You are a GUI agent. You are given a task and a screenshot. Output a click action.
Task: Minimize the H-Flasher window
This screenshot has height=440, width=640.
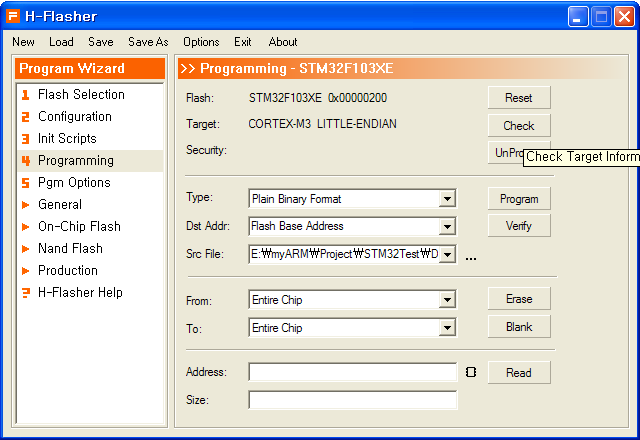(578, 17)
